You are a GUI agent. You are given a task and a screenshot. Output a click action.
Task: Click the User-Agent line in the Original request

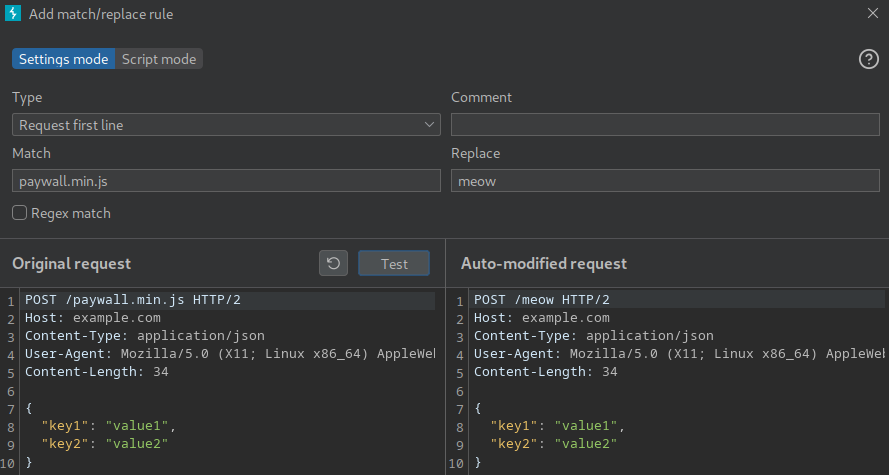pos(230,354)
